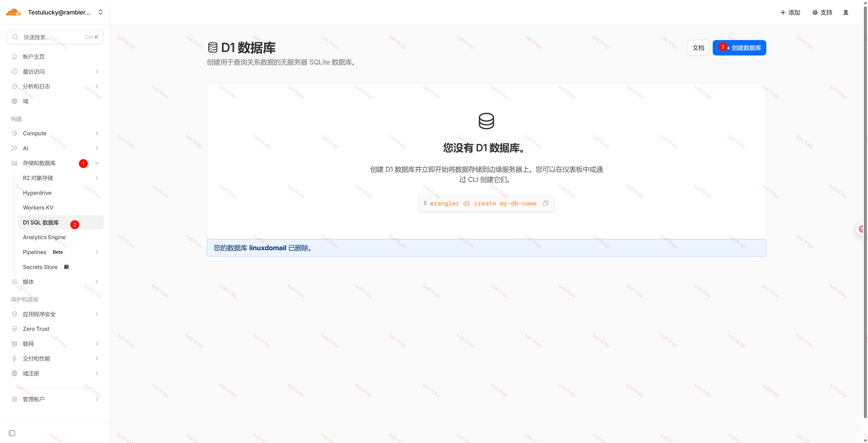Click the user profile icon
Image resolution: width=868 pixels, height=443 pixels.
[x=846, y=12]
